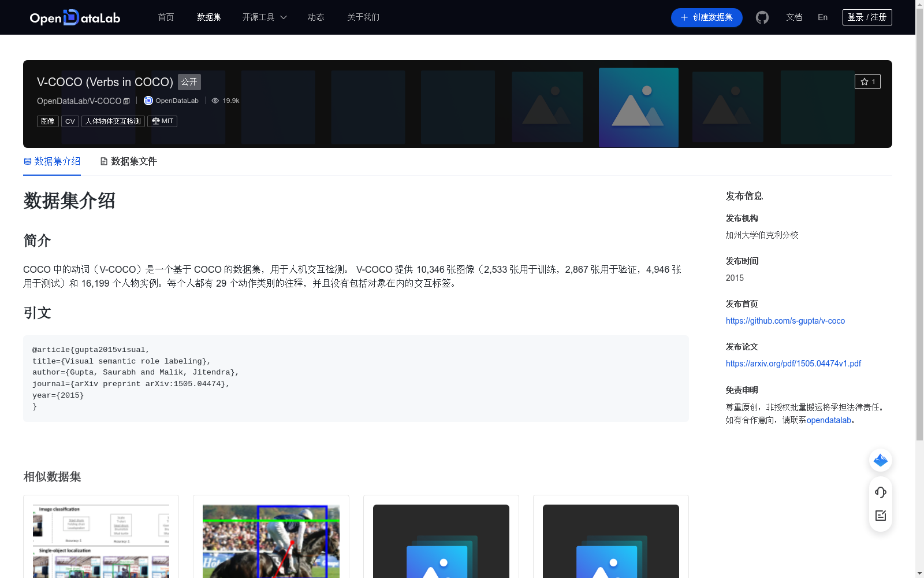Open the customer support headset icon

click(881, 492)
